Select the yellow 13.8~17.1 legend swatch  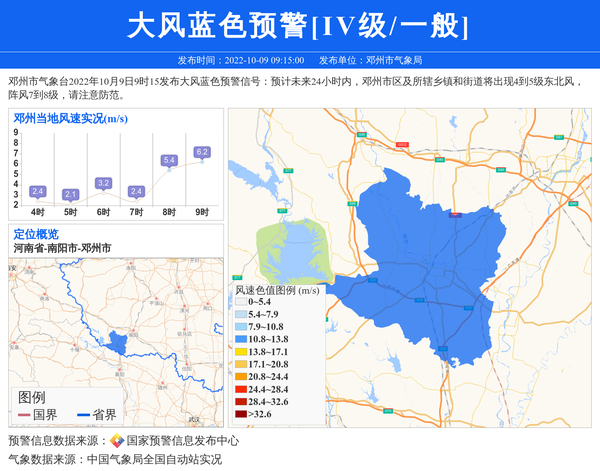pos(241,353)
